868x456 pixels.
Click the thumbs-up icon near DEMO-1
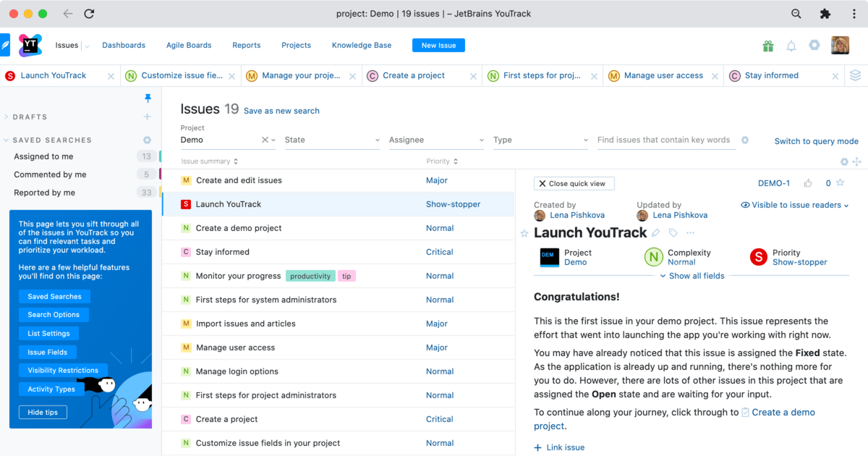[808, 182]
